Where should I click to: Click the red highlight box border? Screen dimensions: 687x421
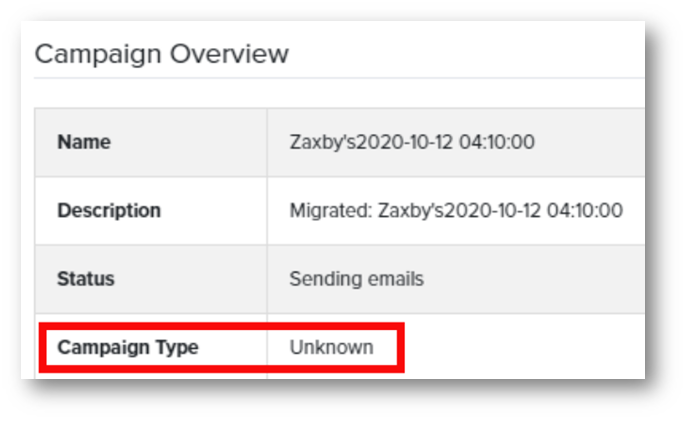221,326
